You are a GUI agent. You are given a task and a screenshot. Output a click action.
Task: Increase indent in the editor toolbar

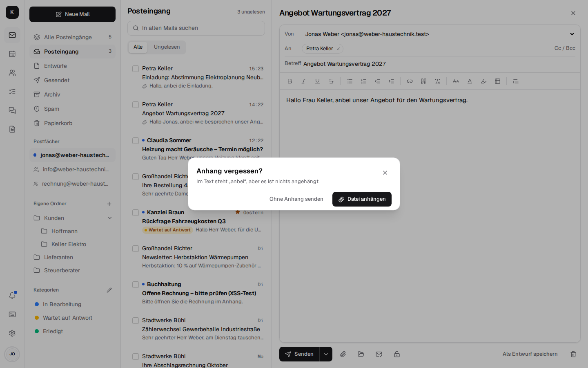click(x=391, y=81)
